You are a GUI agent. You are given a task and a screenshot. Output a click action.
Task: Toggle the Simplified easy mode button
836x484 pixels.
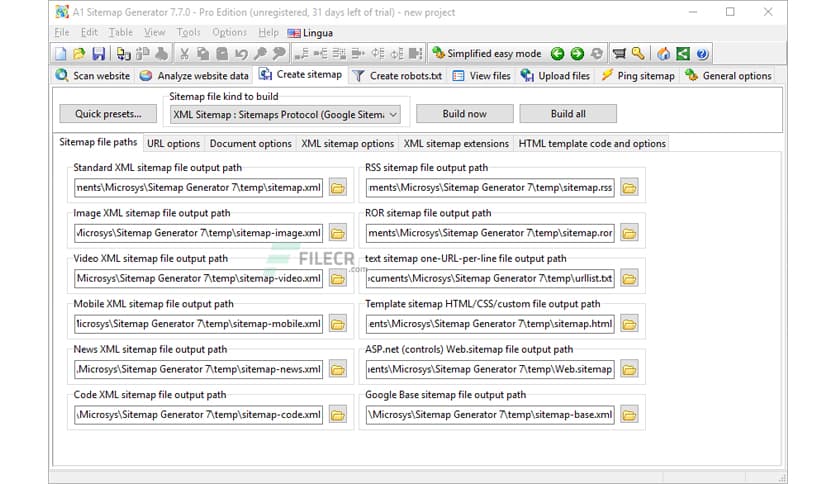coord(487,54)
